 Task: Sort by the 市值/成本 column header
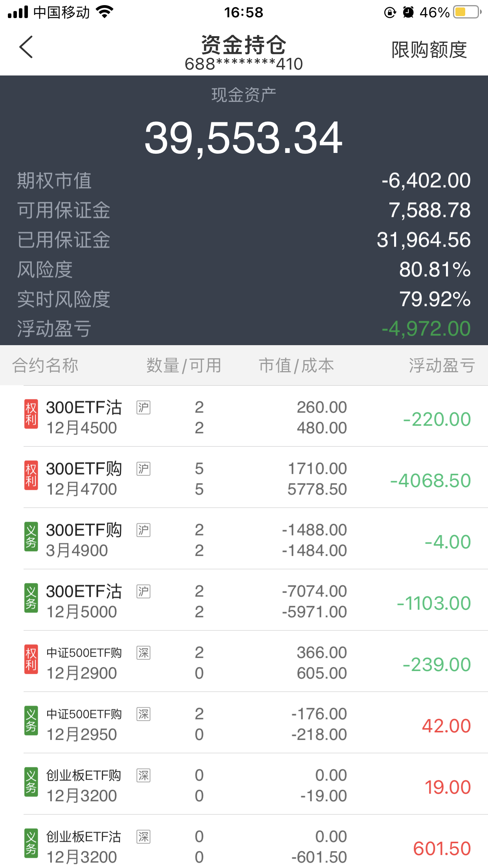[296, 365]
